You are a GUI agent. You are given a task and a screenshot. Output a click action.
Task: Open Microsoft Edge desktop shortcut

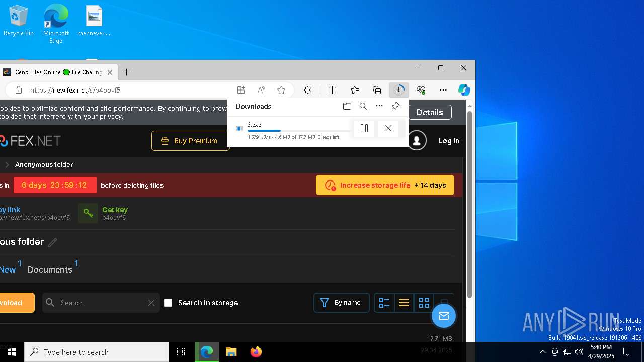click(x=56, y=24)
